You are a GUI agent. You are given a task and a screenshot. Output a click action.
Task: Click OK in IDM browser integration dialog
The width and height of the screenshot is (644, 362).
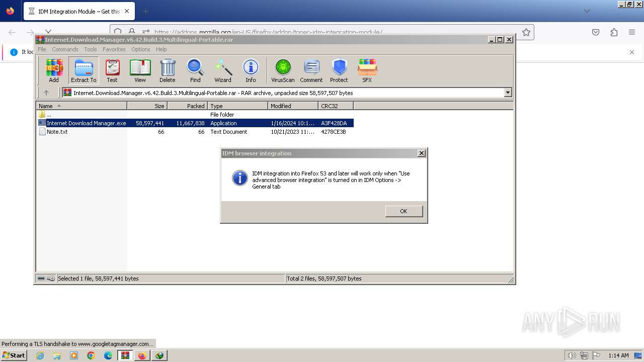click(404, 211)
